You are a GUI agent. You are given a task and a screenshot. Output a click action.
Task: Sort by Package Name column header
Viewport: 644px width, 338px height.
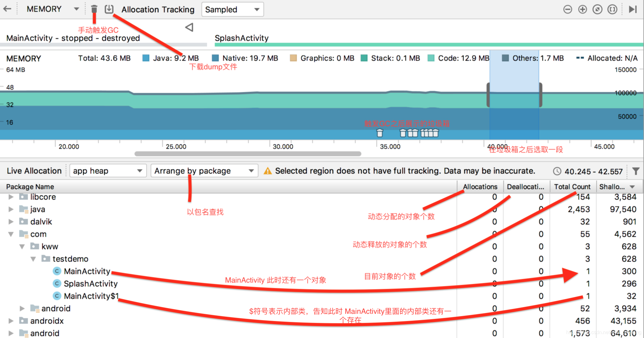click(229, 187)
